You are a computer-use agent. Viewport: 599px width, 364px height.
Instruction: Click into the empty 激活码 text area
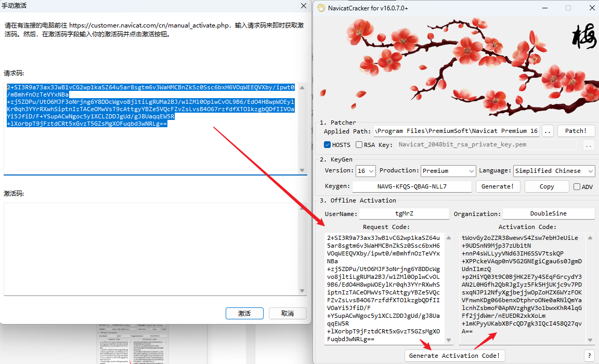(151, 248)
